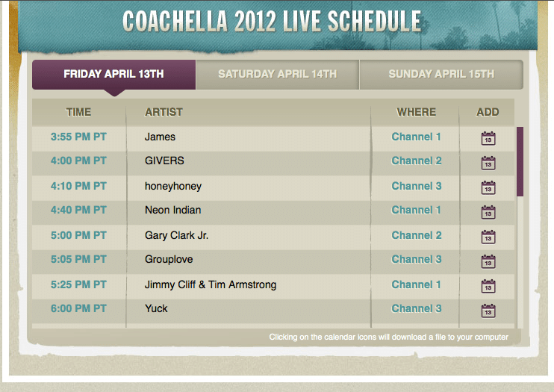This screenshot has height=392, width=554.
Task: Add Grouplove performance to calendar
Action: point(488,261)
